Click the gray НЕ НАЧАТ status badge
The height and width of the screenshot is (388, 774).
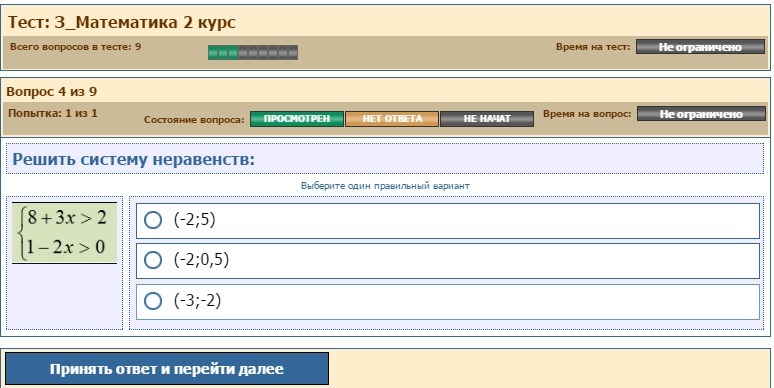(x=487, y=119)
